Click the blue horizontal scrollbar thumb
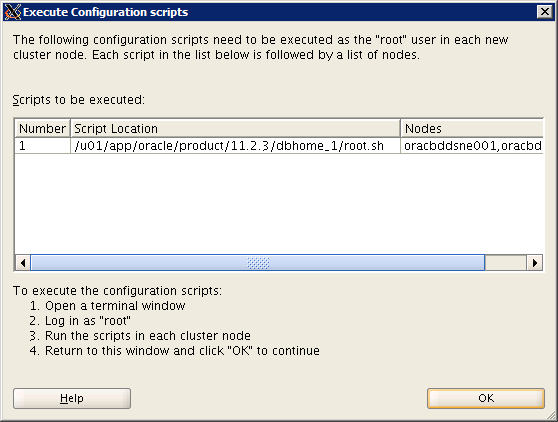This screenshot has width=558, height=422. pos(258,263)
